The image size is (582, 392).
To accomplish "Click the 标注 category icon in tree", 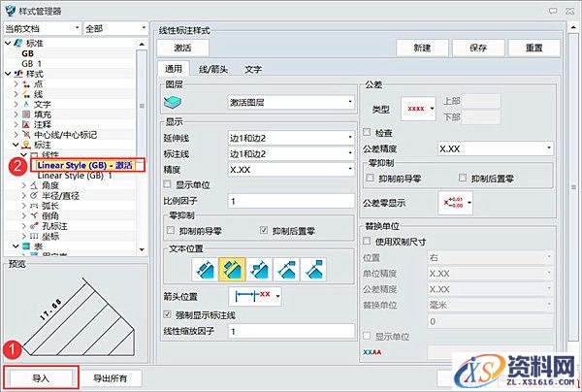I will (x=26, y=145).
